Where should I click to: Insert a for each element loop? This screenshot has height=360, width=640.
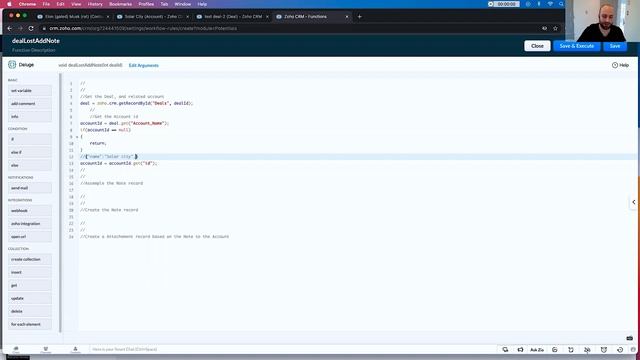coord(30,324)
